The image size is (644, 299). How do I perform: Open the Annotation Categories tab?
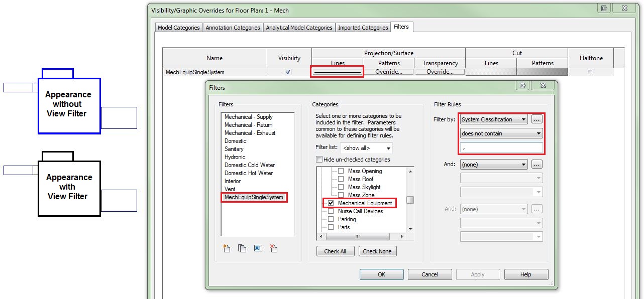(x=233, y=28)
